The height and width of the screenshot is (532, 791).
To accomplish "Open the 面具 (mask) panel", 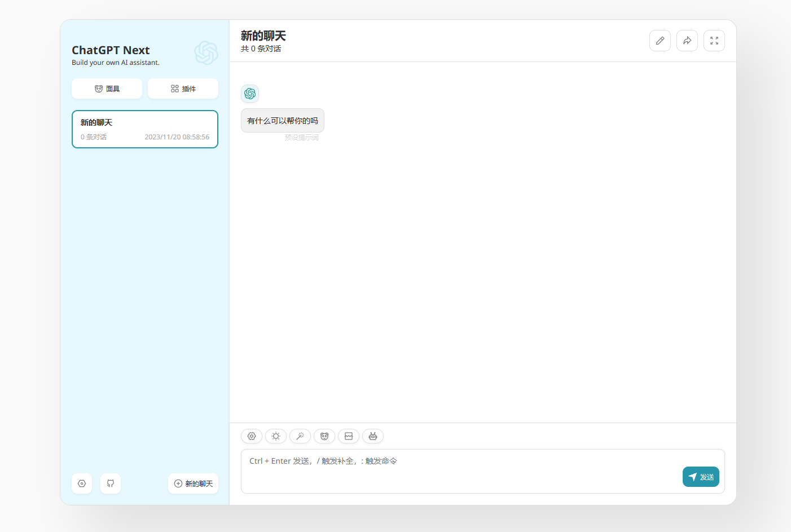I will 107,89.
